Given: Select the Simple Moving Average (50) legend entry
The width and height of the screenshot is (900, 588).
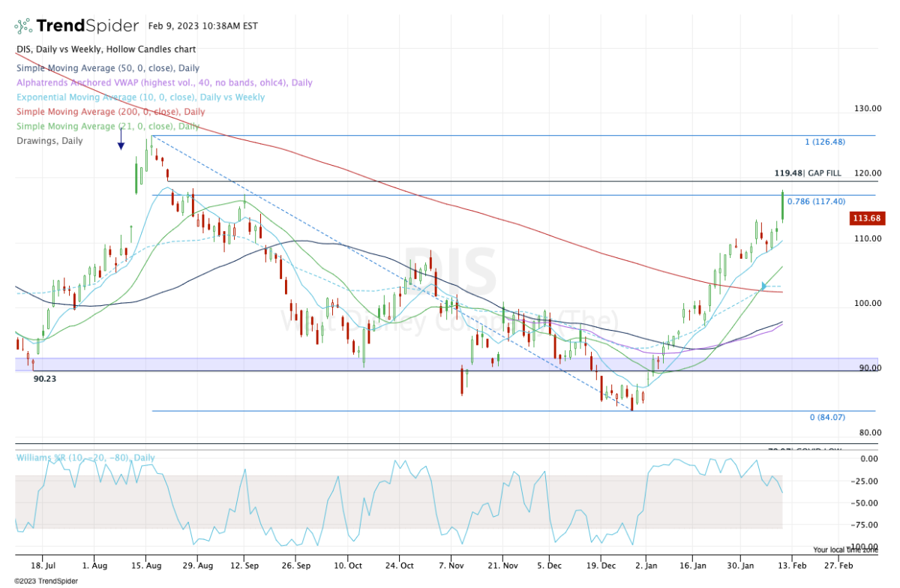Looking at the screenshot, I should (x=107, y=67).
